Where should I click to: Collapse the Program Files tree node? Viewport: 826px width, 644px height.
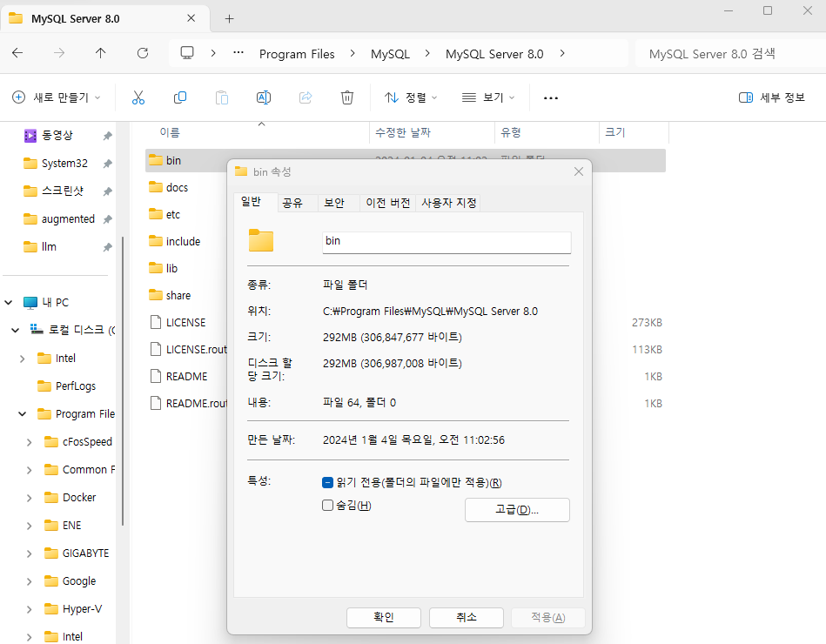click(x=22, y=414)
